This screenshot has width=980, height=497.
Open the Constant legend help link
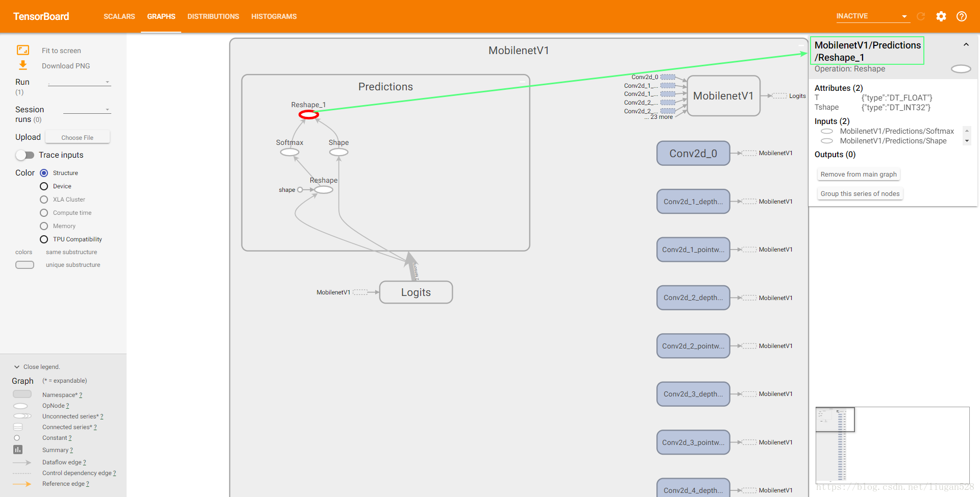(x=70, y=438)
